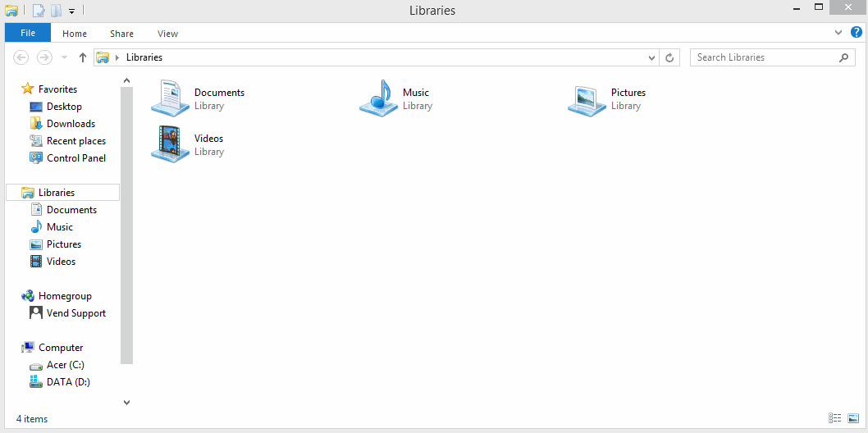Open the Documents library icon
This screenshot has height=433, width=868.
171,99
